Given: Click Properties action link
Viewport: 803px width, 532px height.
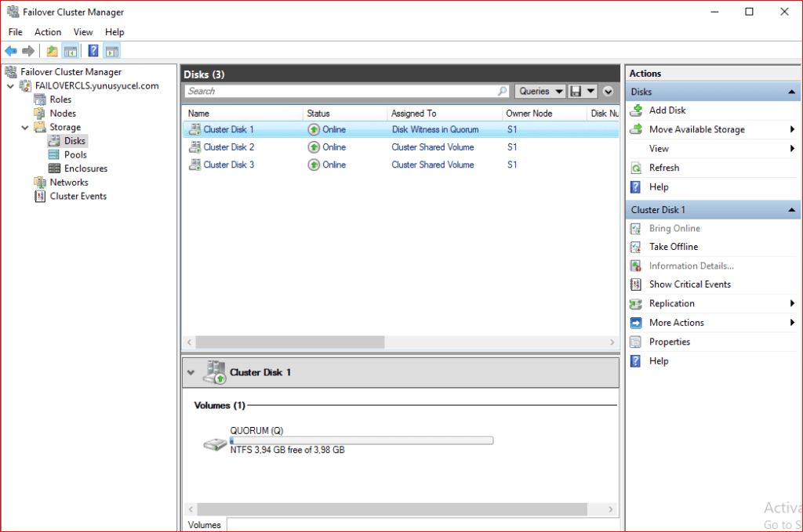Looking at the screenshot, I should pos(670,342).
